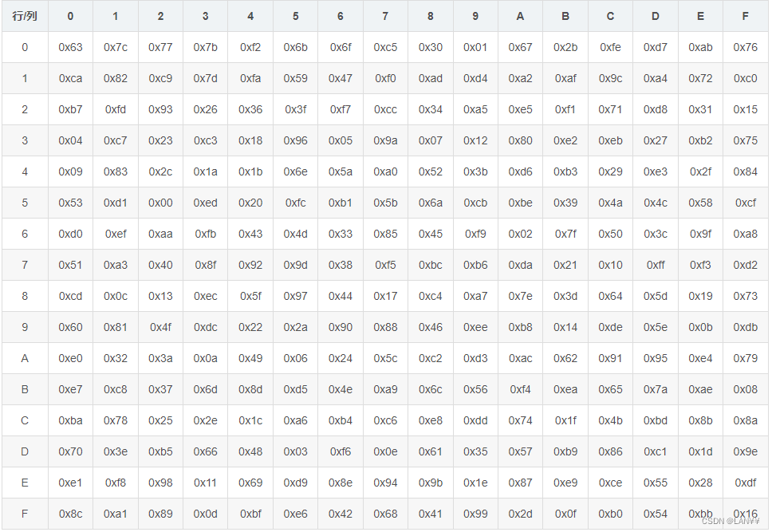
Task: Click the cell with value 0x00
Action: (160, 203)
